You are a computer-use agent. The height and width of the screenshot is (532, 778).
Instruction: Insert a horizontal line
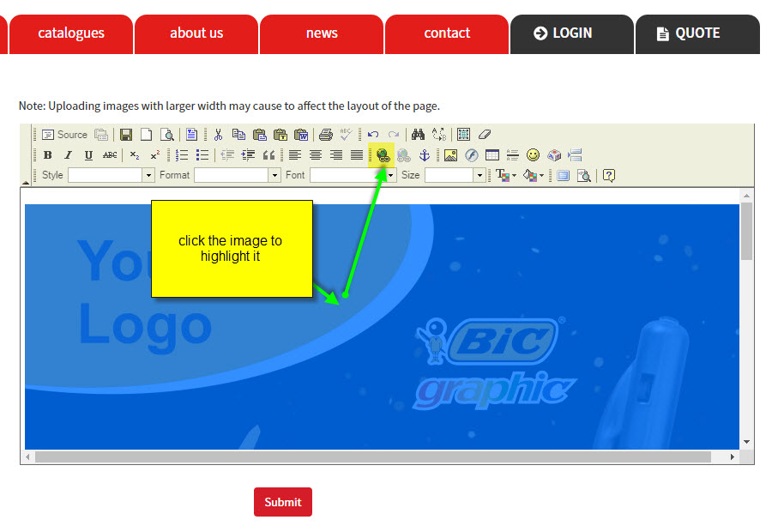pyautogui.click(x=513, y=155)
